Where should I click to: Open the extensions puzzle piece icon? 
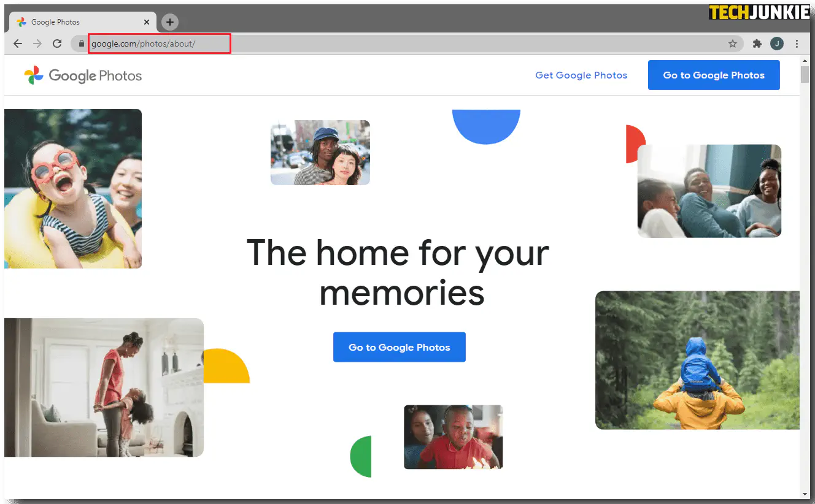click(757, 44)
